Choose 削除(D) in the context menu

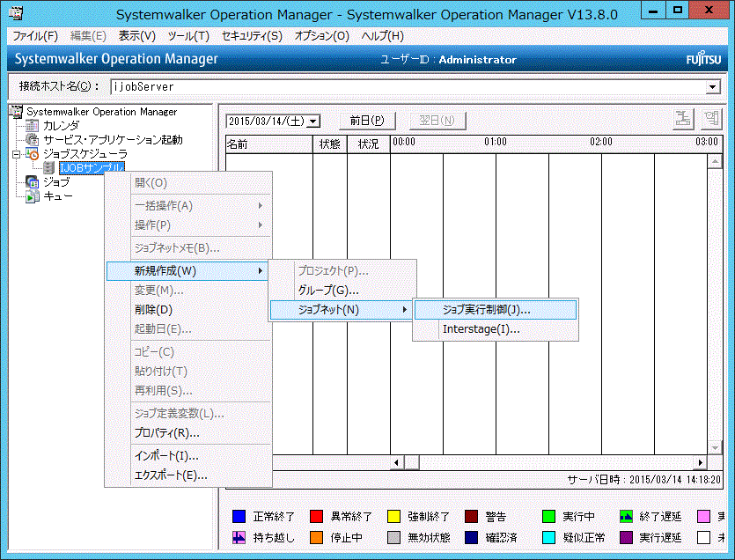(189, 310)
